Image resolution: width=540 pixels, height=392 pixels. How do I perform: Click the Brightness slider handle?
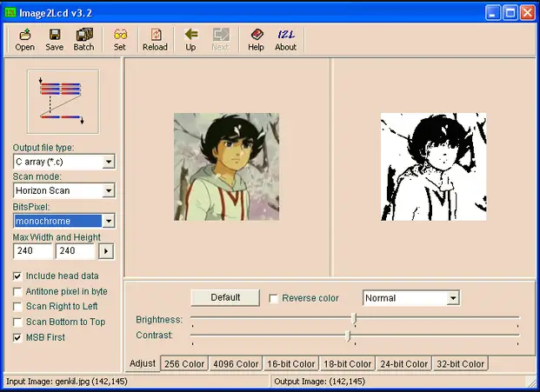(354, 319)
